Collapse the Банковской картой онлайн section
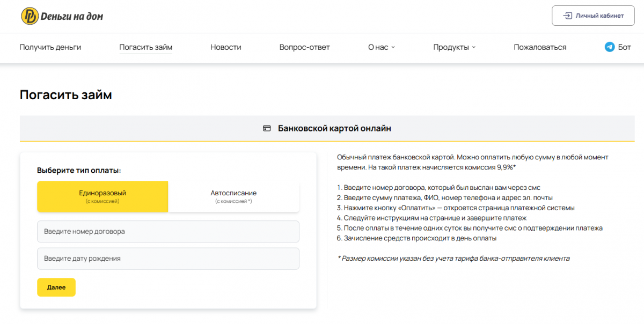 [x=327, y=129]
